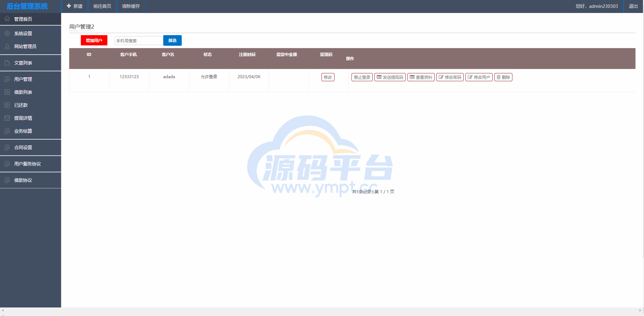Image resolution: width=644 pixels, height=316 pixels.
Task: Click status cell 允许登录
Action: point(209,77)
